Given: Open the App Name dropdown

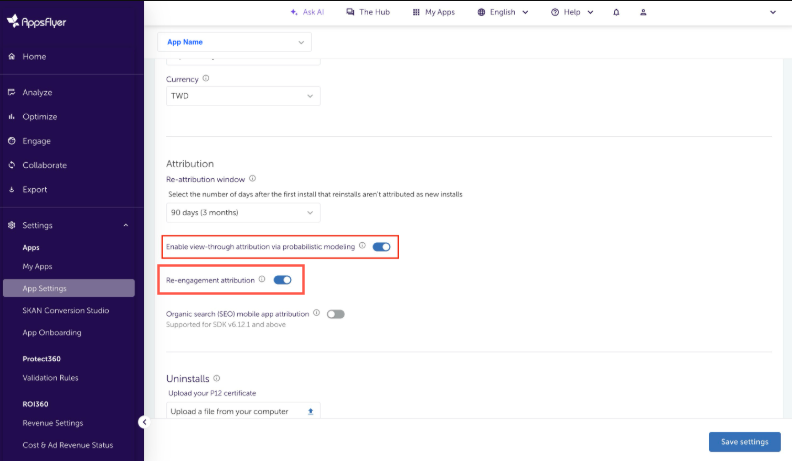Looking at the screenshot, I should (x=235, y=42).
